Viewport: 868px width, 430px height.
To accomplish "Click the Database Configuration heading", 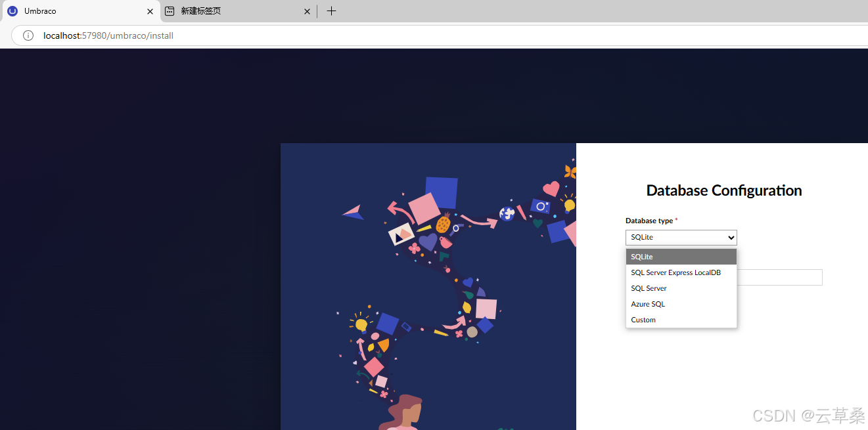I will click(x=724, y=190).
